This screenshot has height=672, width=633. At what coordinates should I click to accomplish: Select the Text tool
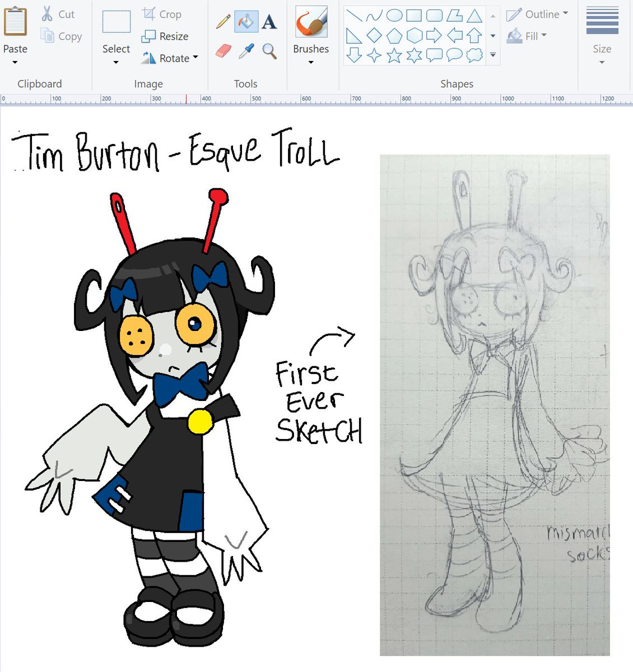[x=269, y=21]
